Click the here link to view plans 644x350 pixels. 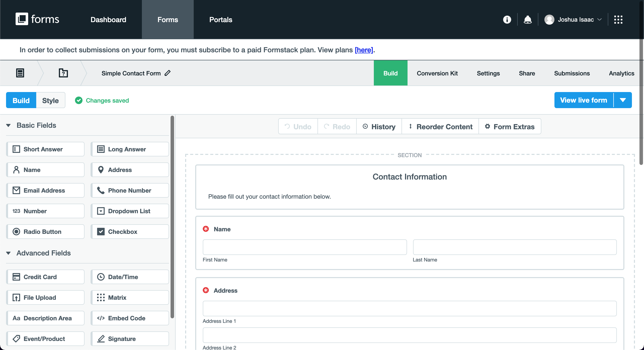(364, 50)
